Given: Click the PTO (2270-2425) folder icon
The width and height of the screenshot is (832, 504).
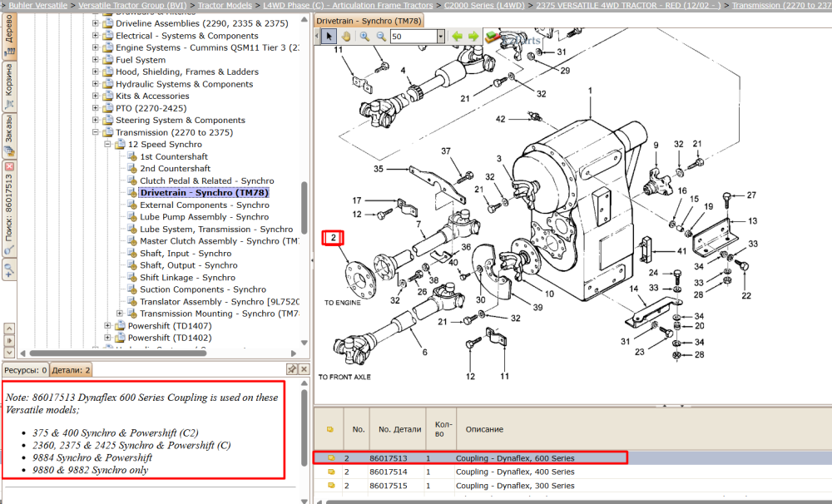Looking at the screenshot, I should click(107, 107).
